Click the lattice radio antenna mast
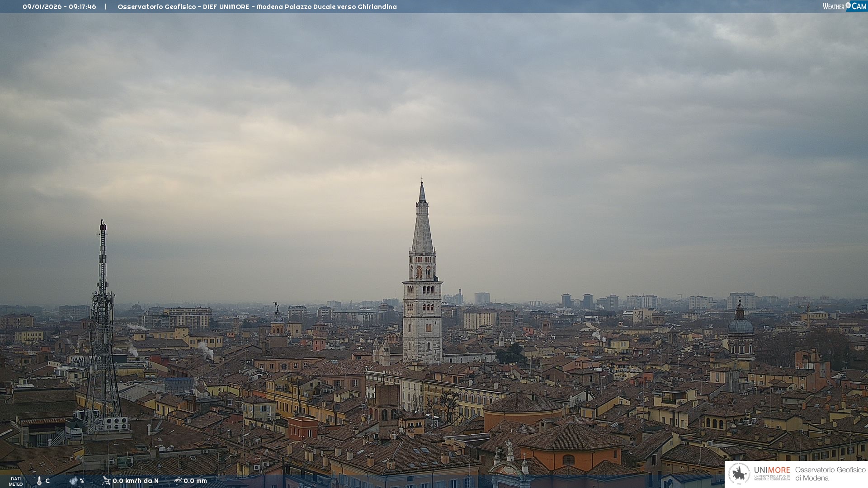This screenshot has width=868, height=488. pos(103,325)
